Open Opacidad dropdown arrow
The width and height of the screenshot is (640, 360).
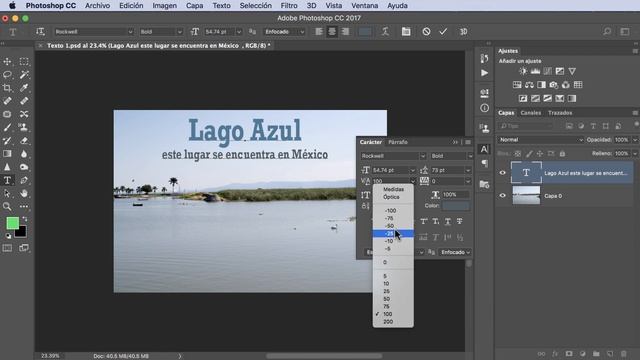pos(635,140)
